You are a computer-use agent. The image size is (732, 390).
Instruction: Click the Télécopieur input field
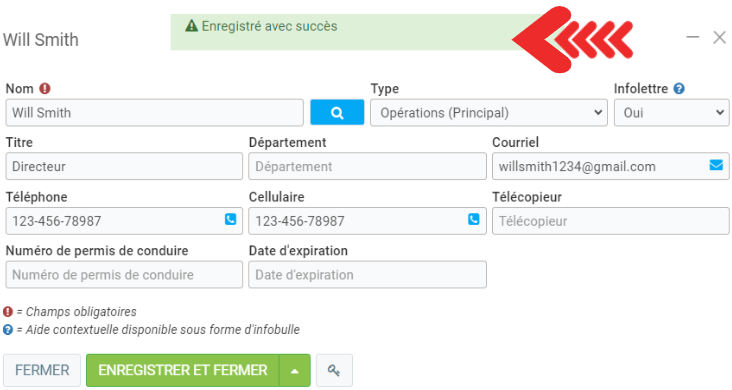pos(611,221)
